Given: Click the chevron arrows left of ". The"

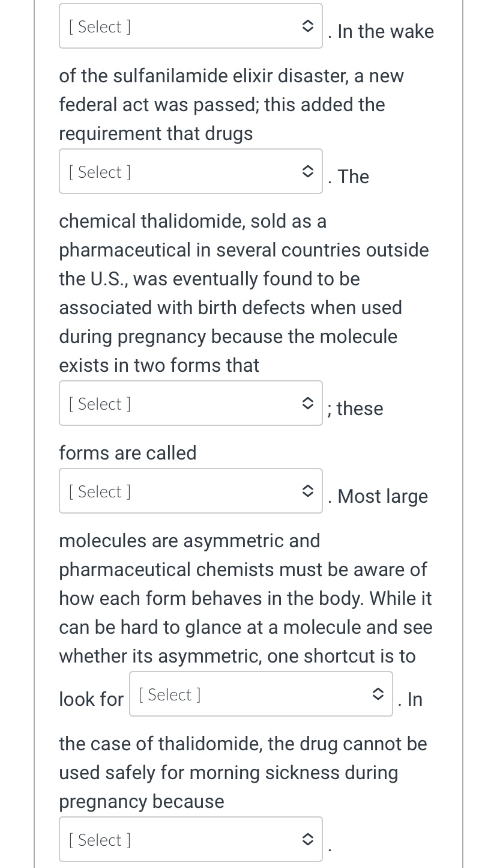Looking at the screenshot, I should [x=307, y=172].
